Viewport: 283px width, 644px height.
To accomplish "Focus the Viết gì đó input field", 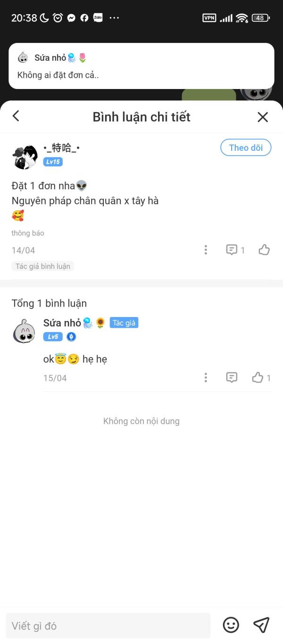I will click(x=108, y=626).
